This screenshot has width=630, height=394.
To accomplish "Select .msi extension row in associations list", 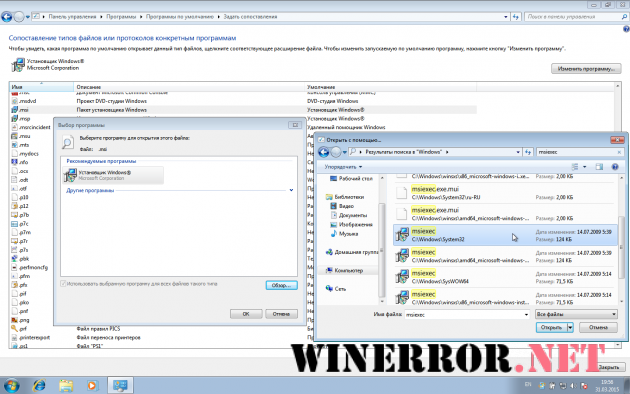I will (243, 110).
